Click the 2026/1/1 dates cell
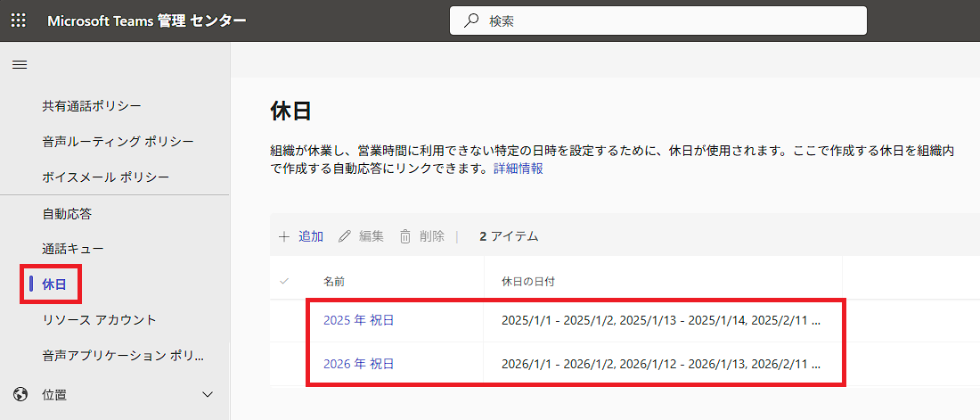 click(x=660, y=364)
